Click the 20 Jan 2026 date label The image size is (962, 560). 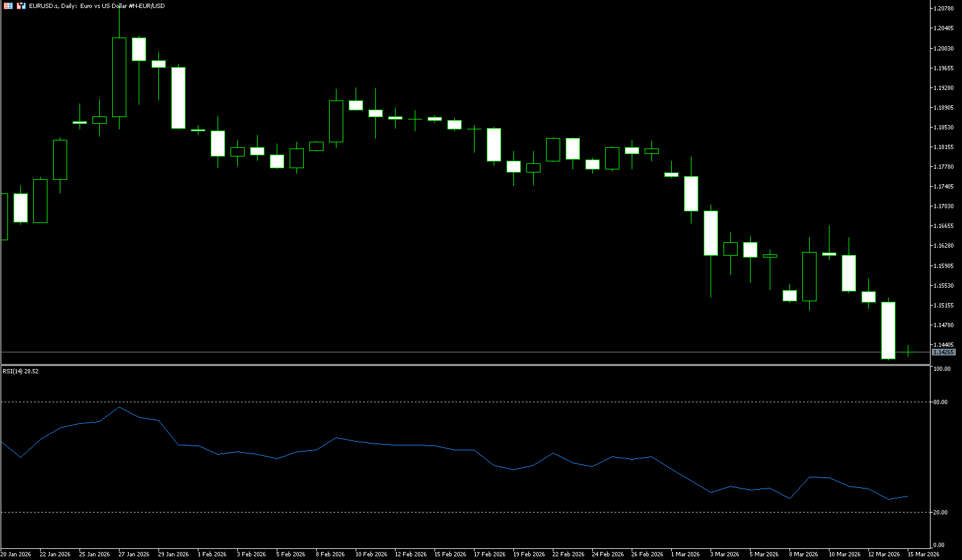[x=16, y=554]
